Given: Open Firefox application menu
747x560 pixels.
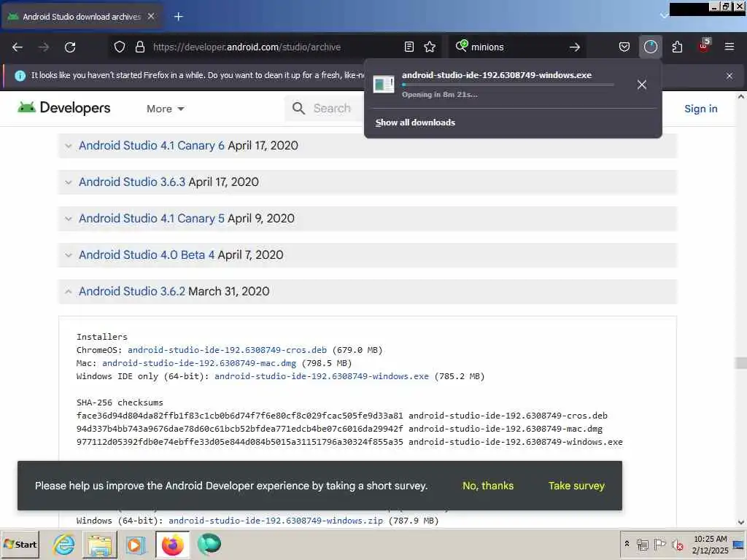Looking at the screenshot, I should [x=729, y=47].
